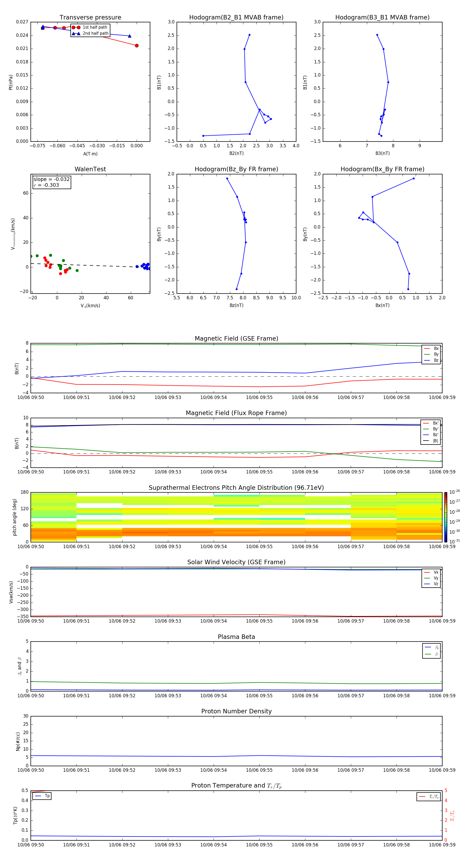Click the 'Magnetic Field (GSE Frame)' title

(236, 339)
